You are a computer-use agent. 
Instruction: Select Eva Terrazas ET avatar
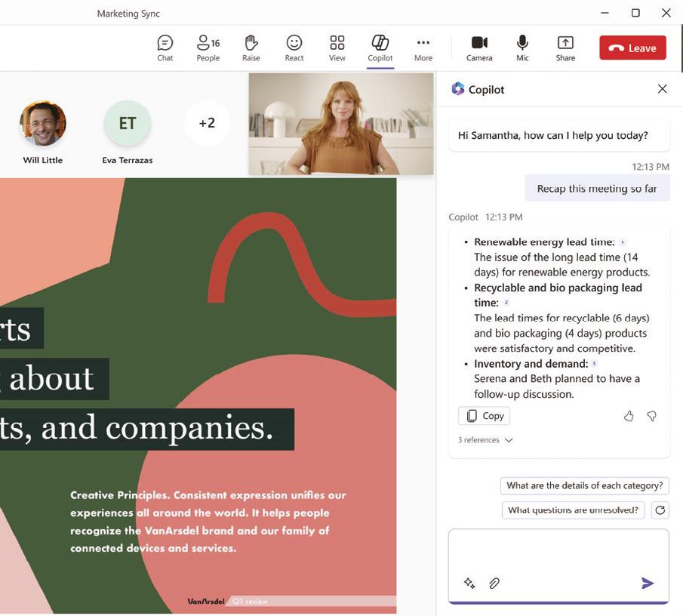[x=128, y=124]
